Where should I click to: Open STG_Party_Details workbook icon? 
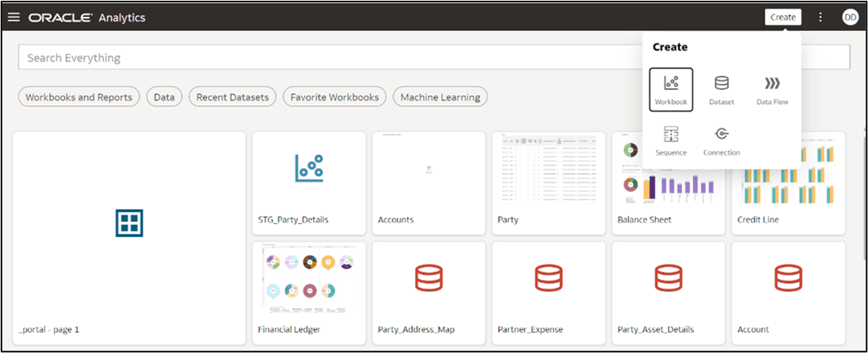[309, 169]
